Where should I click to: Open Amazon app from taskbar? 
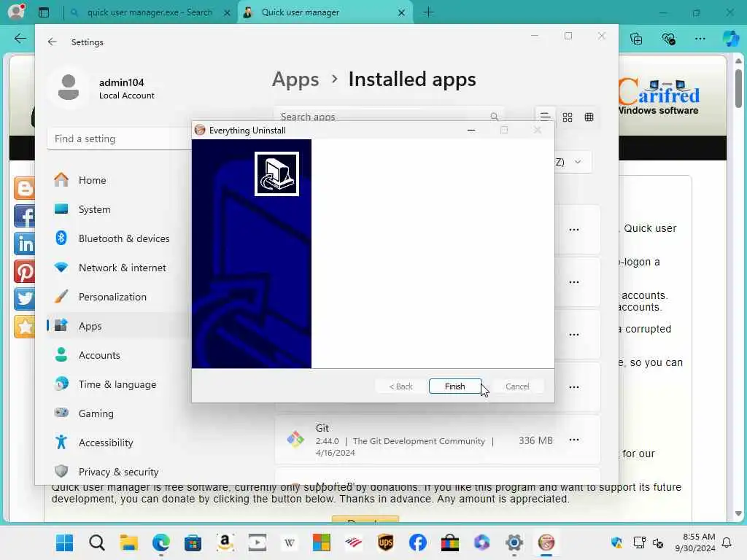tap(225, 542)
